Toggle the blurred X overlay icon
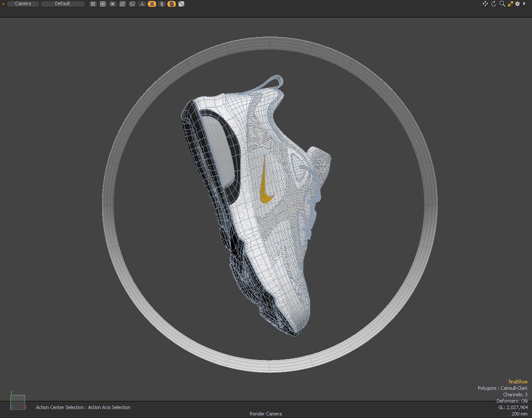The width and height of the screenshot is (532, 418). 113,4
